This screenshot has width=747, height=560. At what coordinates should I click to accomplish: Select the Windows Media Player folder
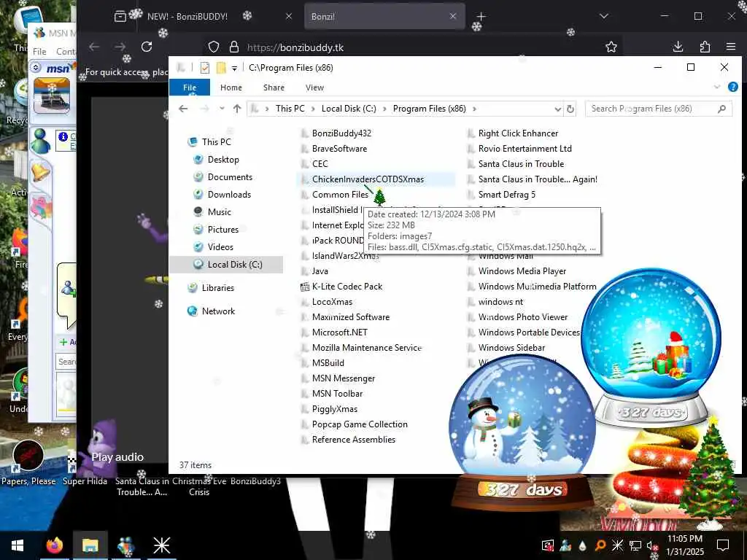click(522, 271)
